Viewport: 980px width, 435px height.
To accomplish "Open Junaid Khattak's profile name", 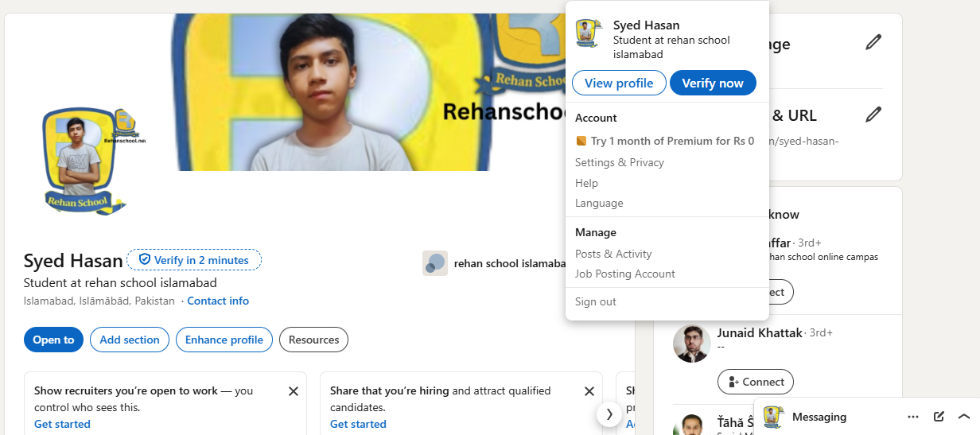I will [760, 333].
